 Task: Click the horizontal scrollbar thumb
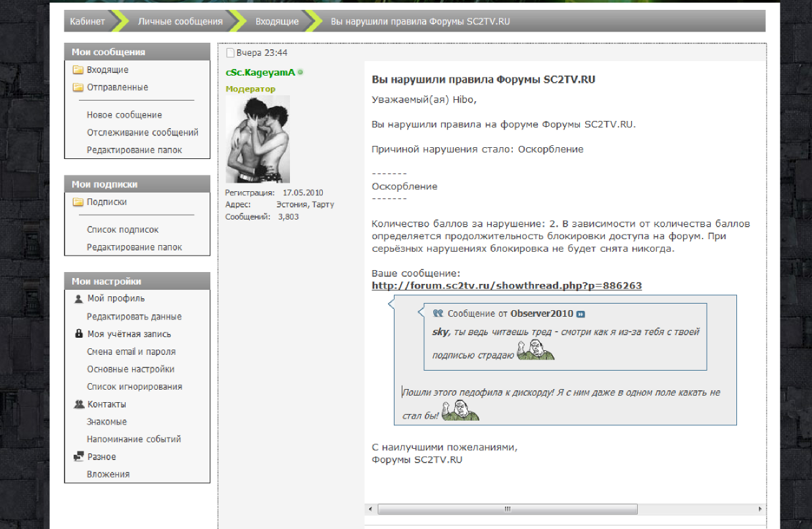(x=508, y=509)
